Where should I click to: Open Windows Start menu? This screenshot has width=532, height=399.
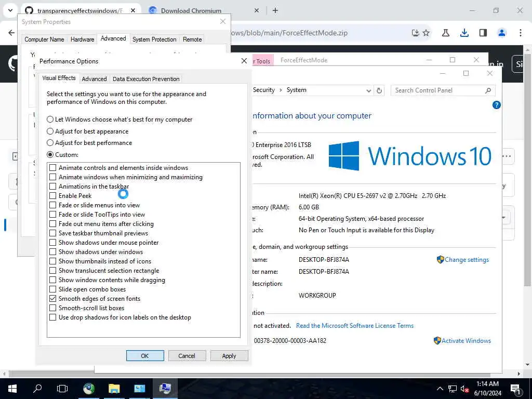12,389
